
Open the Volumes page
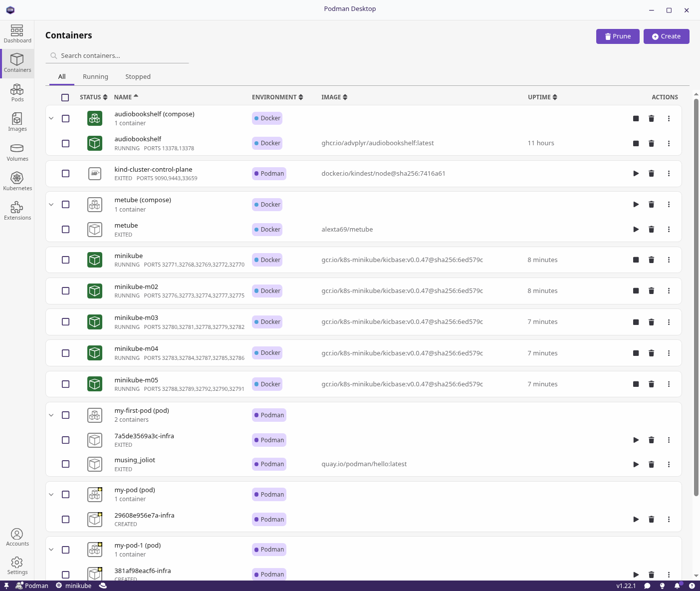pos(17,152)
